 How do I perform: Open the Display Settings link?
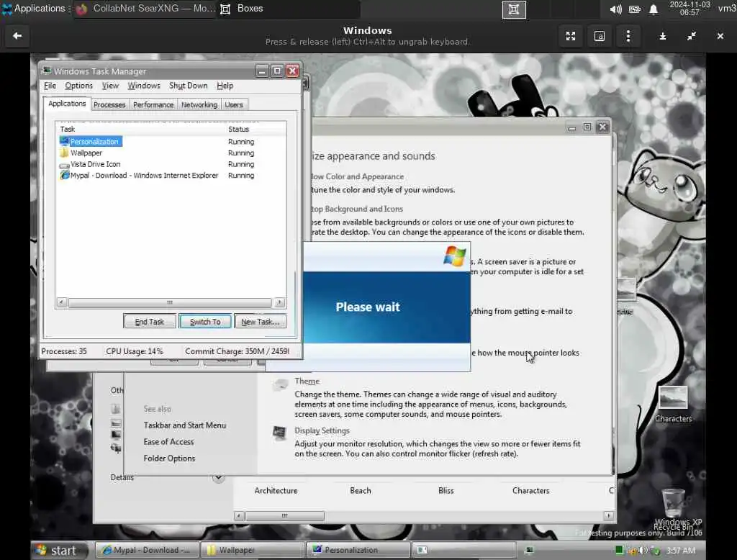pyautogui.click(x=322, y=430)
